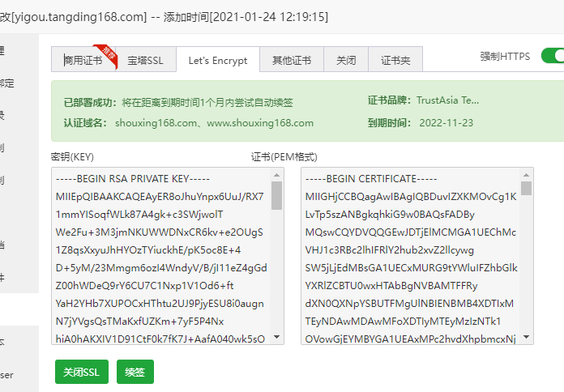The height and width of the screenshot is (392, 564).
Task: Toggle the 强制HTTPS switch
Action: coord(553,56)
